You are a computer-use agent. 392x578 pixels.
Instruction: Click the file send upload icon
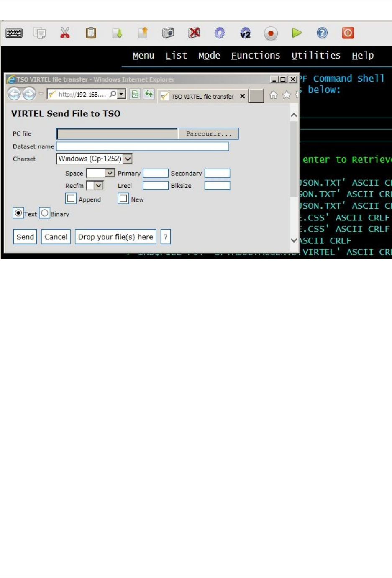[x=143, y=33]
